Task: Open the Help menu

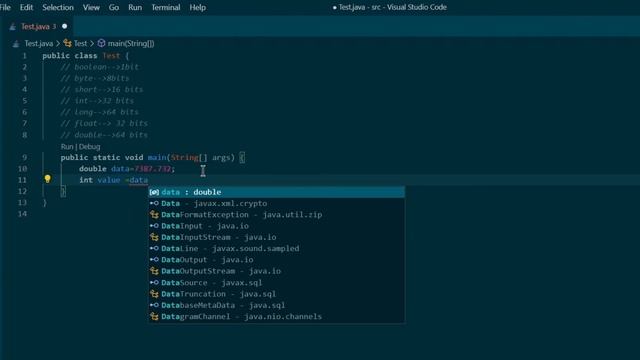Action: point(198,7)
